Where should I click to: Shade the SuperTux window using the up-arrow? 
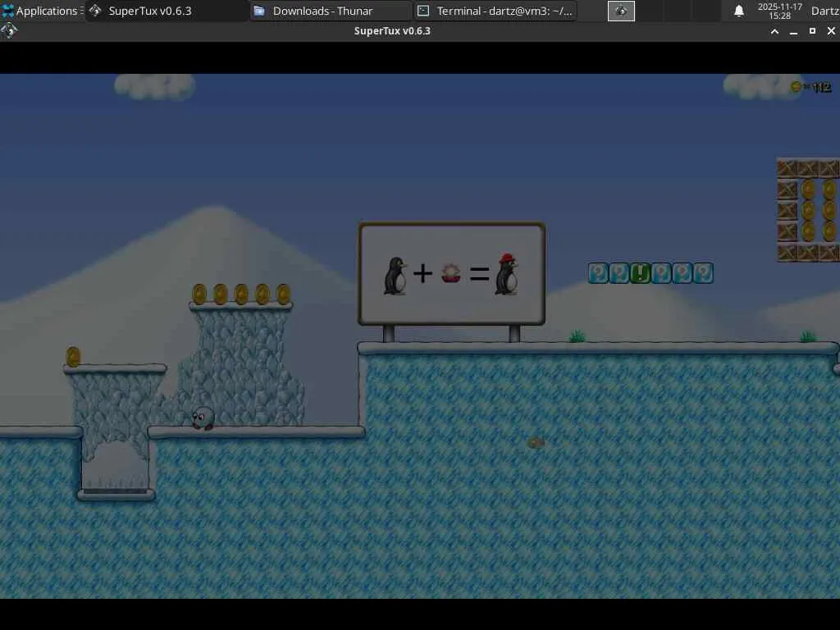point(774,32)
